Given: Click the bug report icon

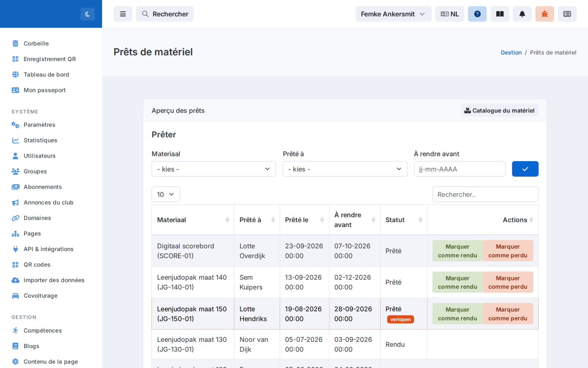Looking at the screenshot, I should click(544, 14).
